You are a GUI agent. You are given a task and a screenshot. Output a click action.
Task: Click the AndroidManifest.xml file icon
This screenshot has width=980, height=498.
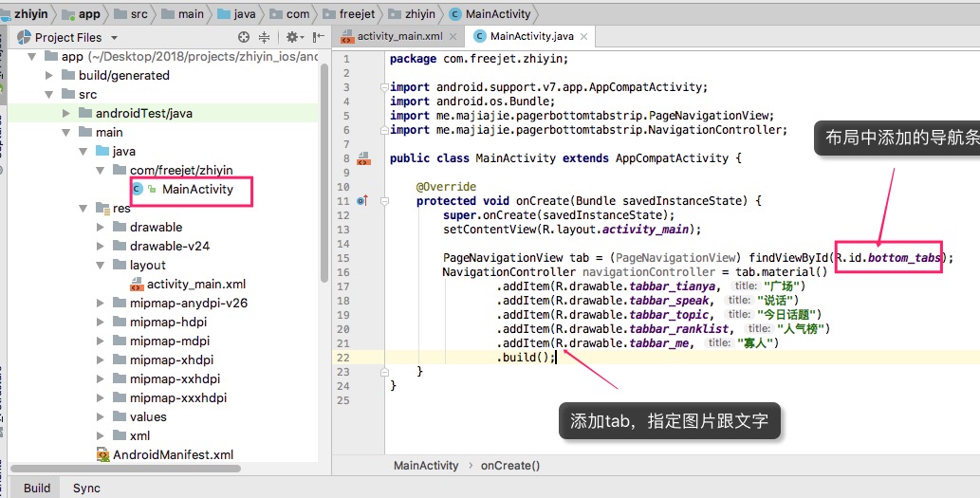pos(103,455)
